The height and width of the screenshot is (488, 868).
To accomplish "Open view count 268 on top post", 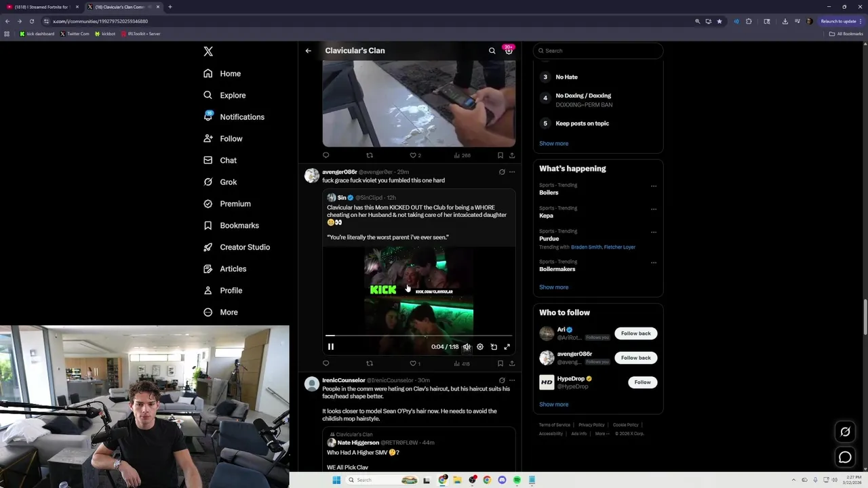I will [461, 155].
